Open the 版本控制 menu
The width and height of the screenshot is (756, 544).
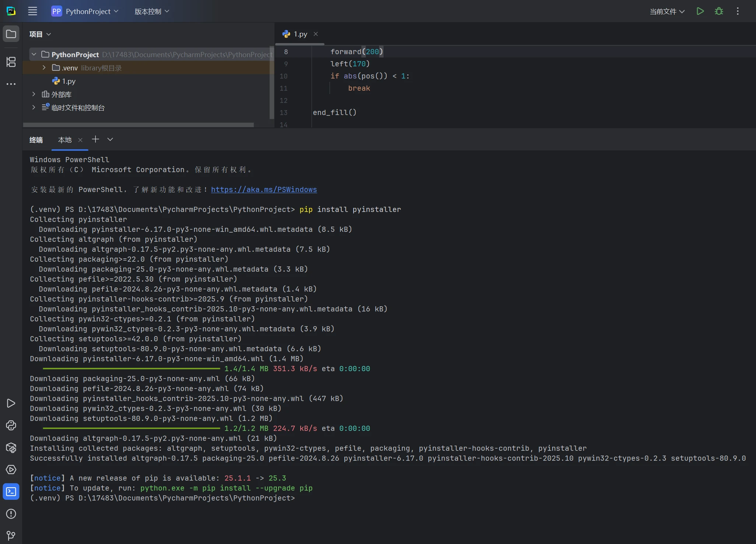click(x=151, y=11)
